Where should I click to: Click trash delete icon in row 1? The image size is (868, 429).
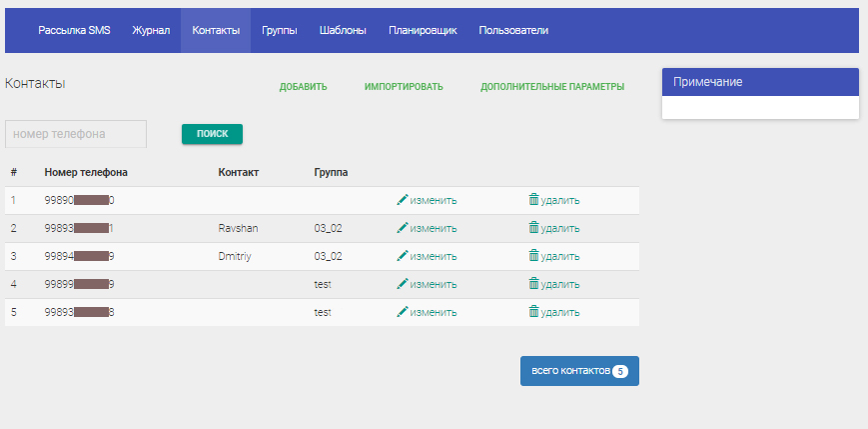pyautogui.click(x=533, y=200)
